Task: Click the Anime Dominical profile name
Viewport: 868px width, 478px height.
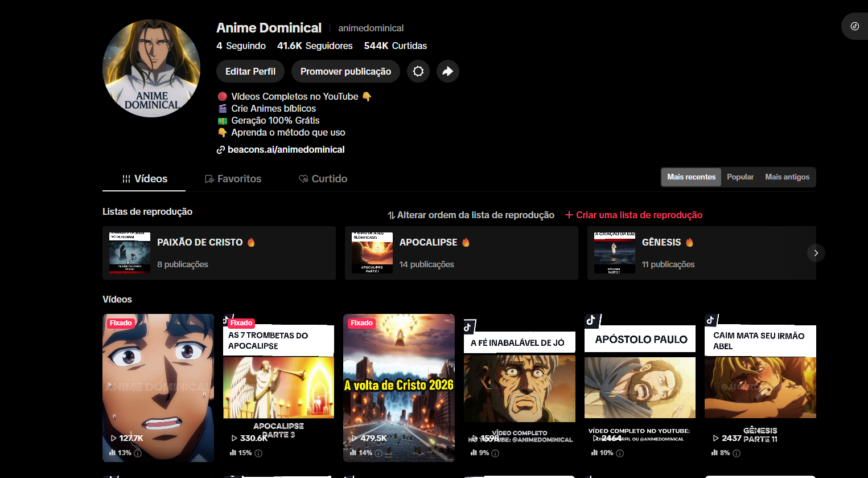Action: (x=269, y=28)
